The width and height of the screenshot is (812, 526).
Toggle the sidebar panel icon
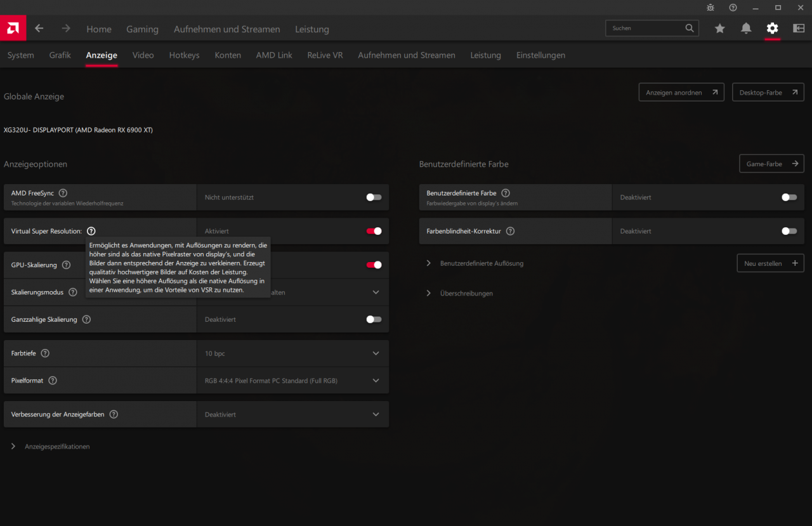(799, 29)
